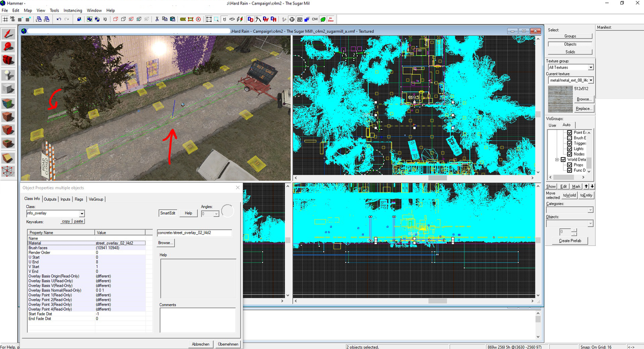
Task: Open the File menu
Action: 5,10
